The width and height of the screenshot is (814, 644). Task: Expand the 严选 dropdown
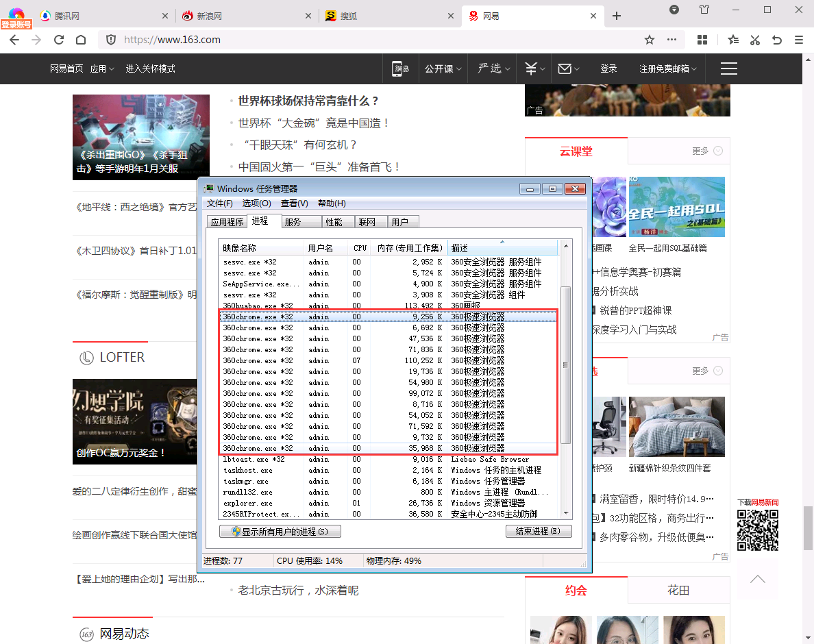(x=494, y=69)
